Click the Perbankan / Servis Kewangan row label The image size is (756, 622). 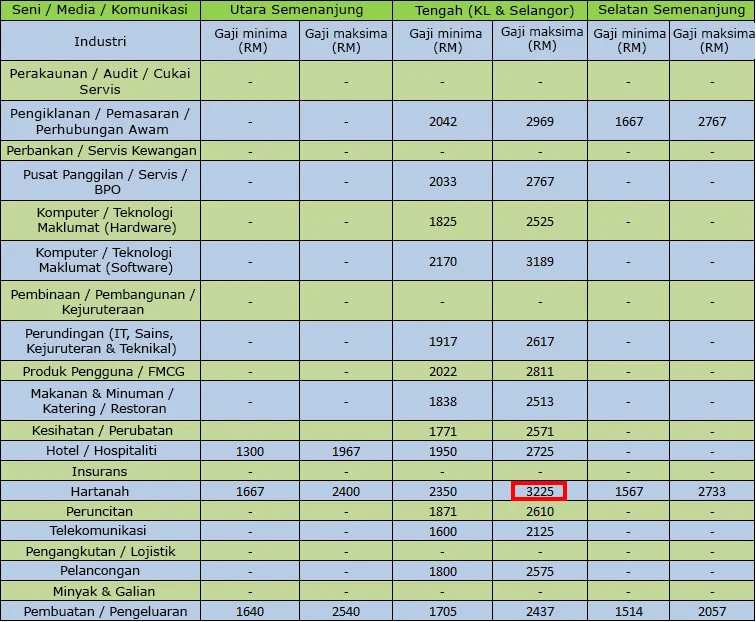[x=100, y=151]
